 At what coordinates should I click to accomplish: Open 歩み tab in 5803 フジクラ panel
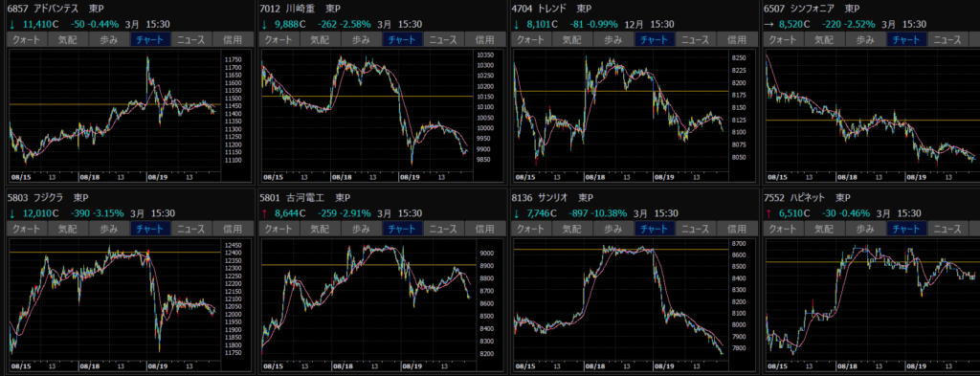click(x=109, y=229)
